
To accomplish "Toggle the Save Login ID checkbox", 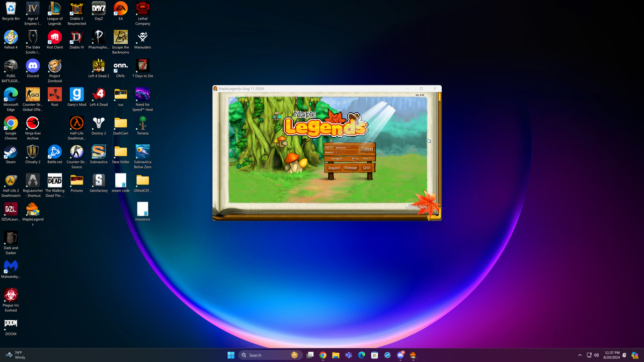I will (329, 159).
